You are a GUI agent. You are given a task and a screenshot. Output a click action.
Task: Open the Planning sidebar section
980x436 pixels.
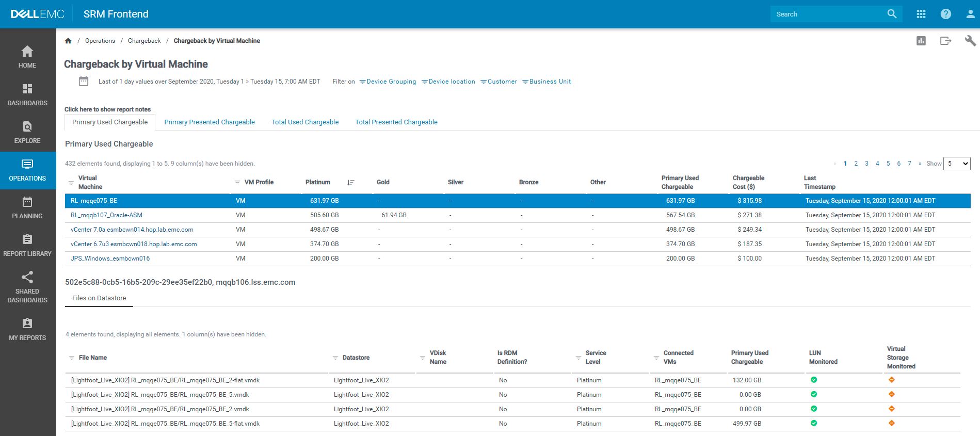pos(27,208)
